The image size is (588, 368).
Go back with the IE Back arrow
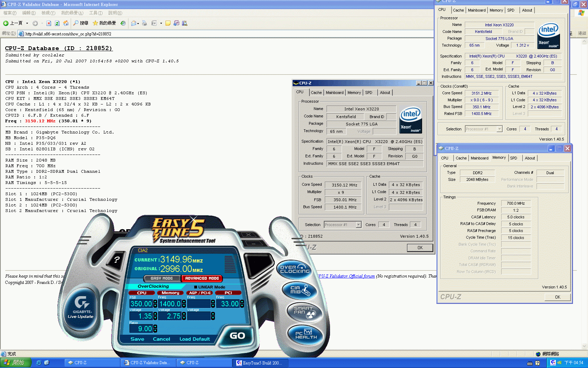[6, 23]
